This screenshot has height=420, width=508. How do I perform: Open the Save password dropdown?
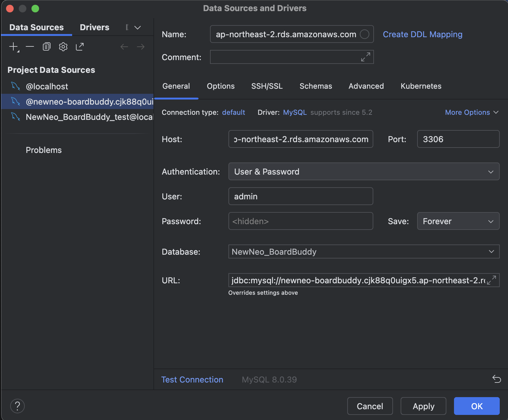click(x=458, y=221)
